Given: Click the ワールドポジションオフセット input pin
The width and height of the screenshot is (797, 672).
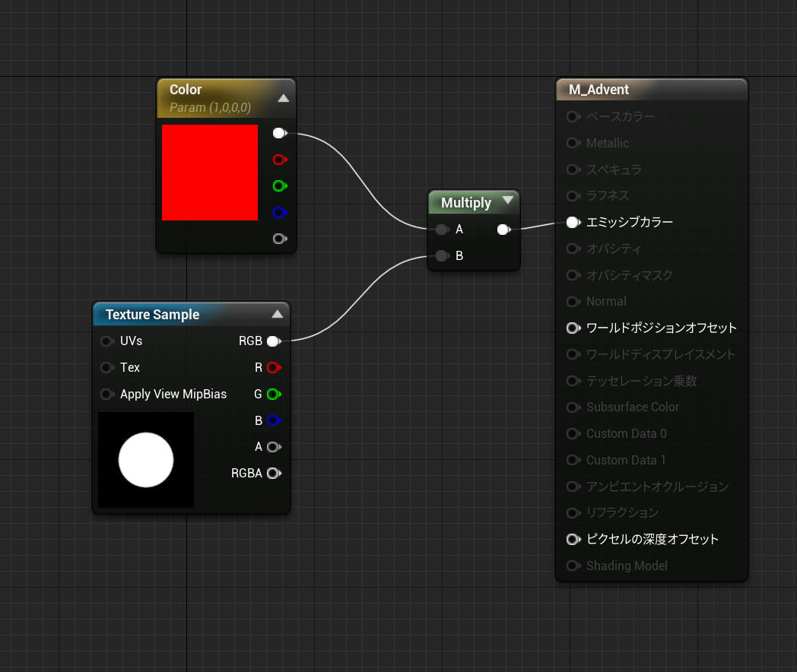Looking at the screenshot, I should (573, 328).
